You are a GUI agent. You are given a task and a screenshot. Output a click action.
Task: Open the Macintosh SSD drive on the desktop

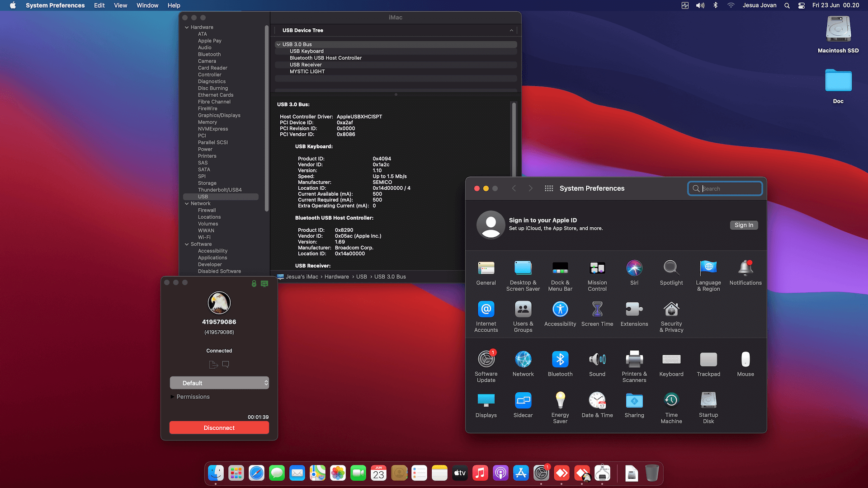(838, 28)
